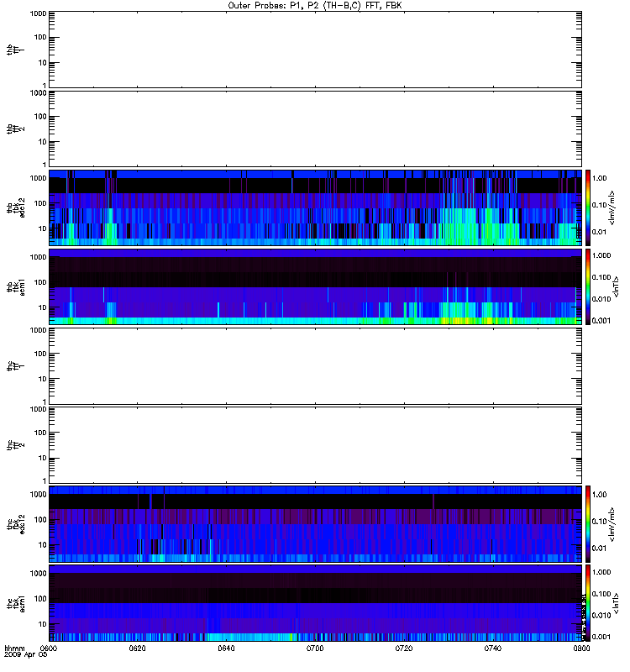The width and height of the screenshot is (630, 672).
Task: Click the '1000' y-axis tick of thb fbk edc12 panel
Action: 38,178
